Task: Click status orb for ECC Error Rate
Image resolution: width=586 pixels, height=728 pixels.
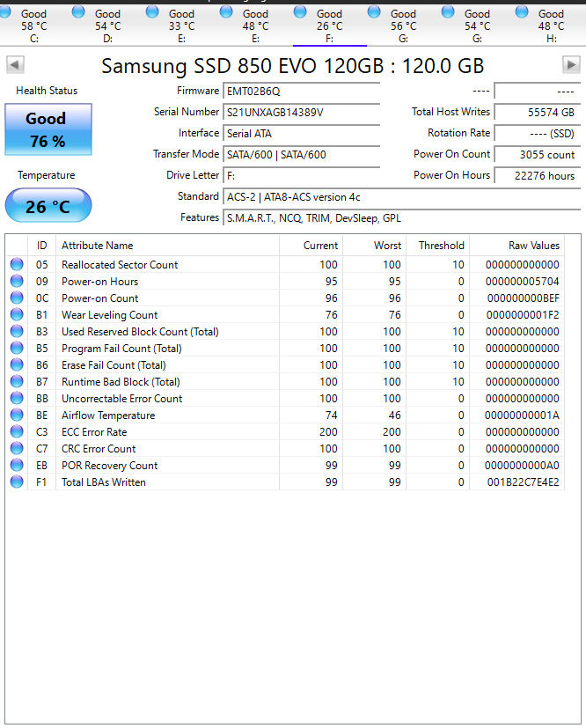Action: (17, 431)
